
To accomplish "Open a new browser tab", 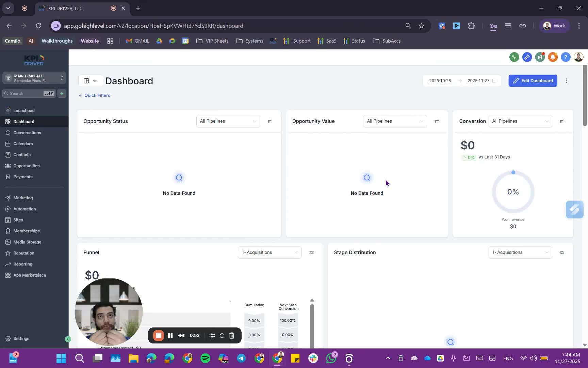I will click(x=138, y=8).
